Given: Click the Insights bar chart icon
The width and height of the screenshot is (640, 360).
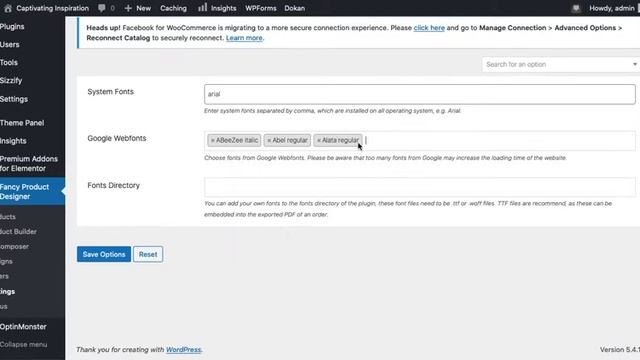Looking at the screenshot, I should pos(202,7).
